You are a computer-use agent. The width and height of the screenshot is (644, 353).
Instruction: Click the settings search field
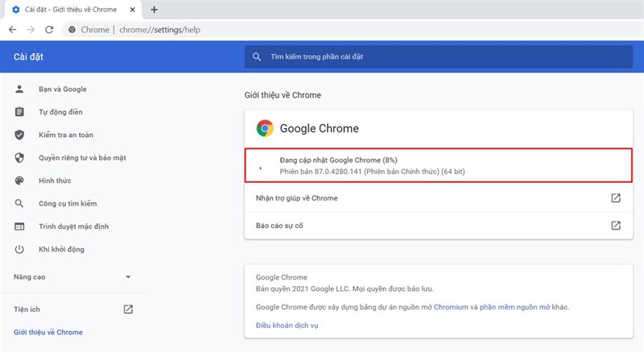coord(439,56)
